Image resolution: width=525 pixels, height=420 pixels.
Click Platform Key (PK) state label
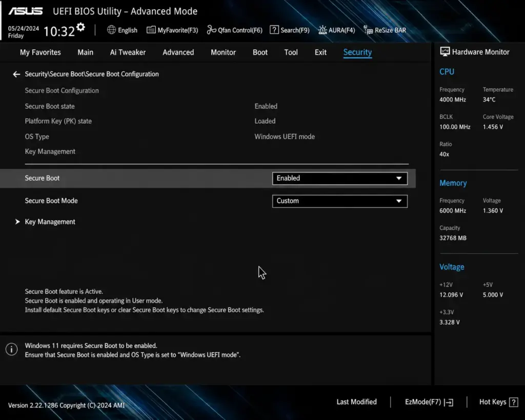coord(58,121)
